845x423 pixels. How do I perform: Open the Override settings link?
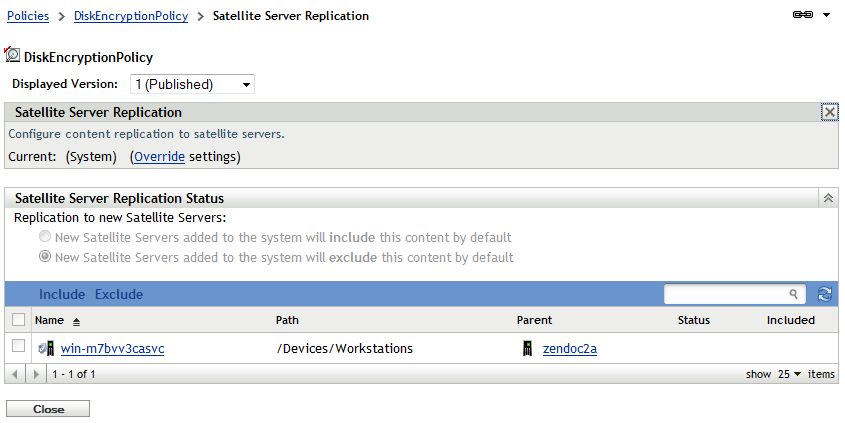(x=159, y=157)
